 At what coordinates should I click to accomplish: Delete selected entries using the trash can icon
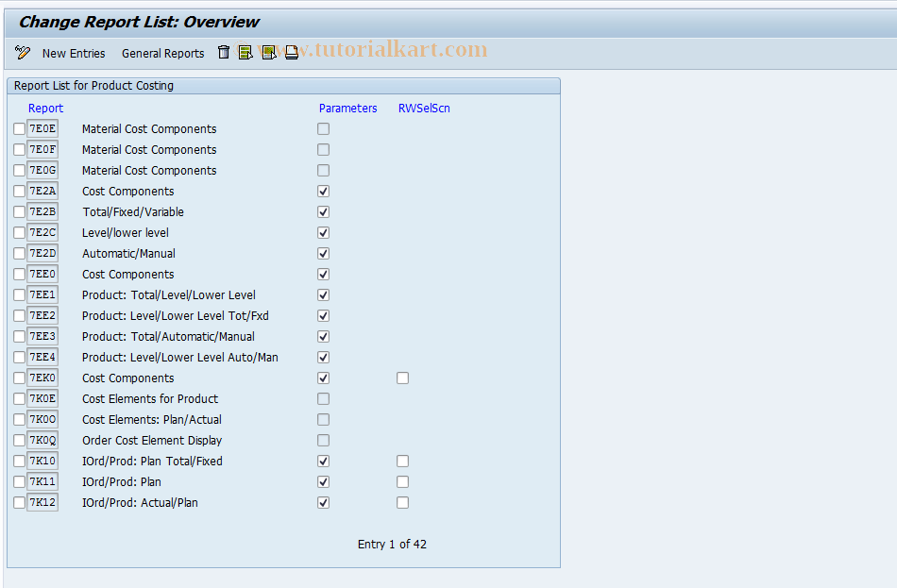(224, 53)
